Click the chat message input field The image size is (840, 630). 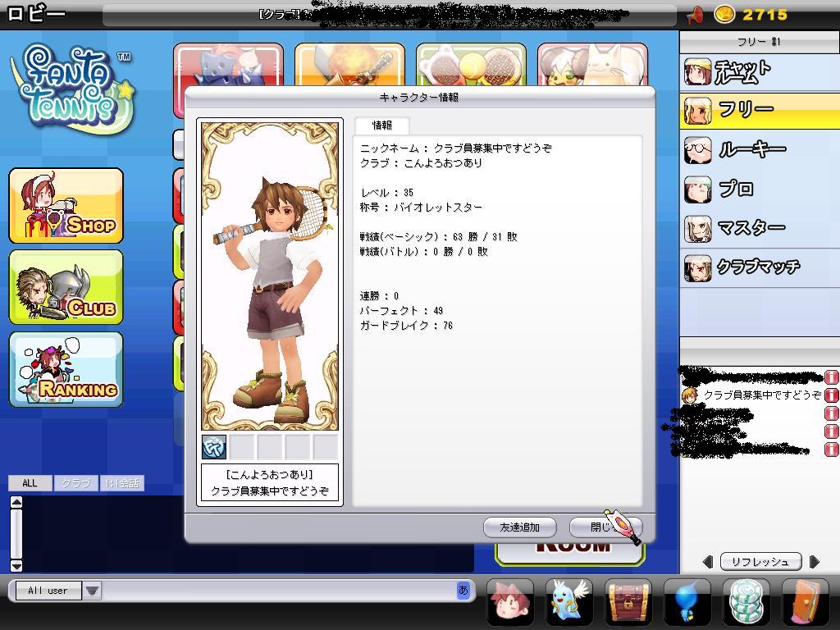pos(279,591)
